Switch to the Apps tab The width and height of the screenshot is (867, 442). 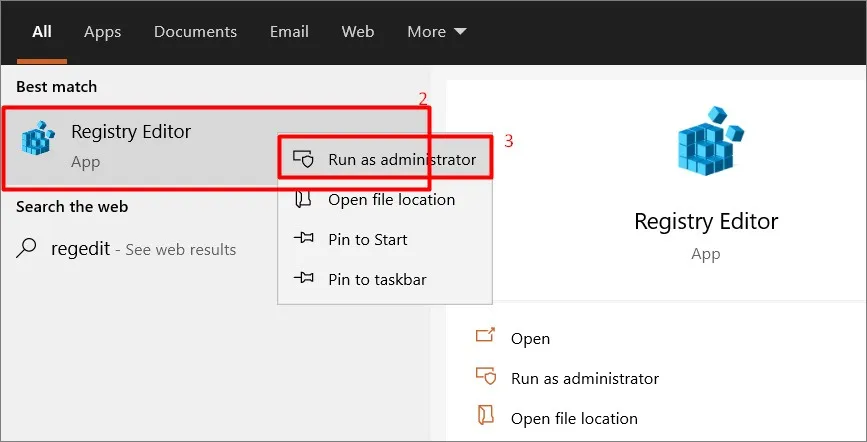coord(102,32)
